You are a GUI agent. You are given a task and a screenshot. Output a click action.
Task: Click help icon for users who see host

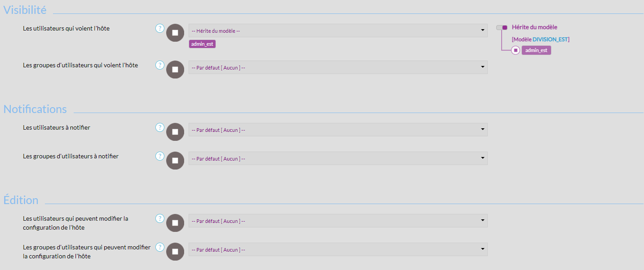click(x=160, y=28)
